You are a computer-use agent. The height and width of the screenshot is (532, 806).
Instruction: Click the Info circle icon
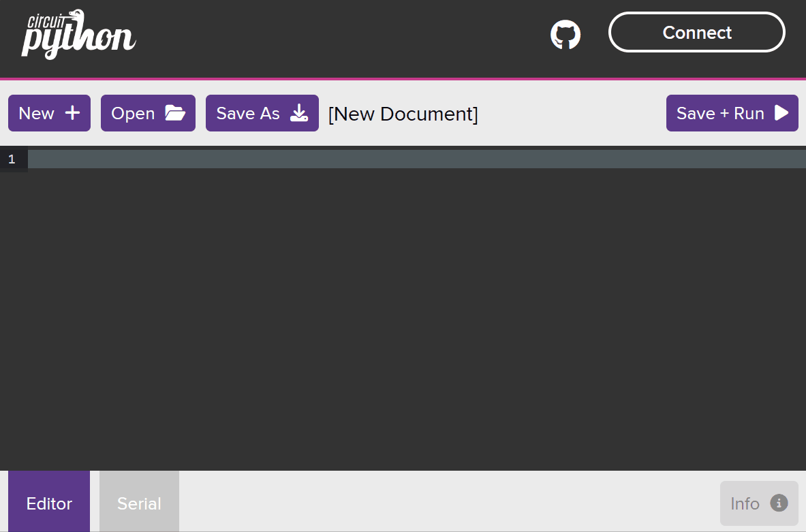tap(779, 503)
